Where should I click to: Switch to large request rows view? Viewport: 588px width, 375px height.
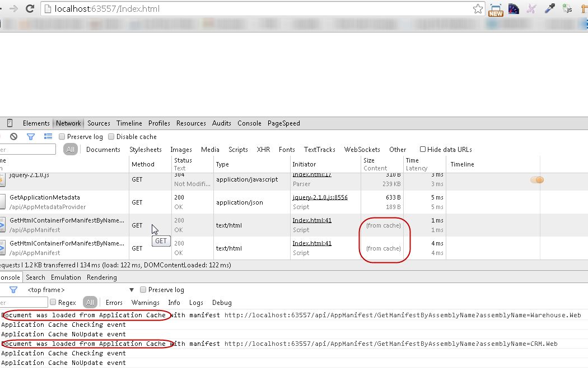tap(48, 137)
